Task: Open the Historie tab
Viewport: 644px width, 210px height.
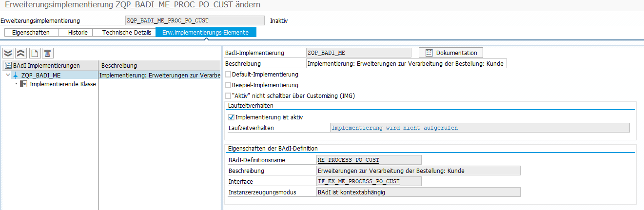Action: [x=78, y=33]
